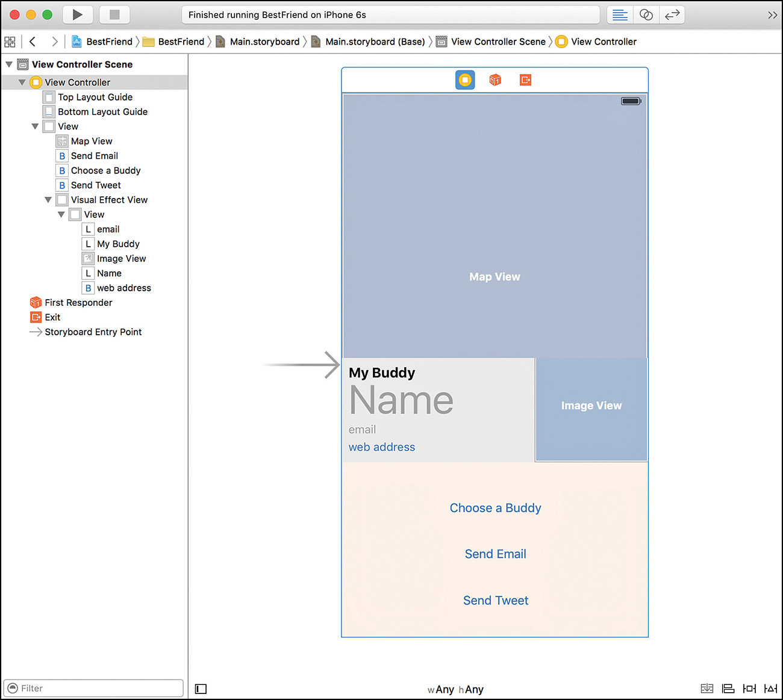The image size is (783, 700).
Task: Stop the running scheme
Action: 114,14
